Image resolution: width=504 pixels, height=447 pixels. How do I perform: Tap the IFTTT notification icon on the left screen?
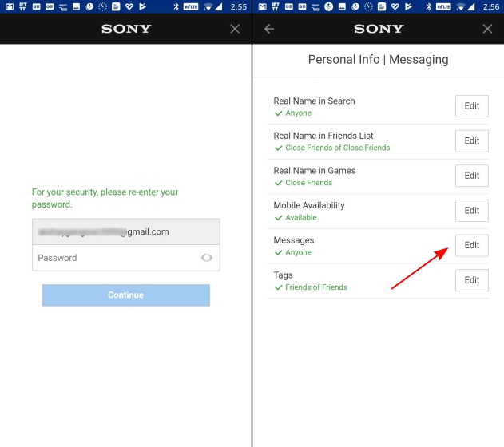click(23, 6)
